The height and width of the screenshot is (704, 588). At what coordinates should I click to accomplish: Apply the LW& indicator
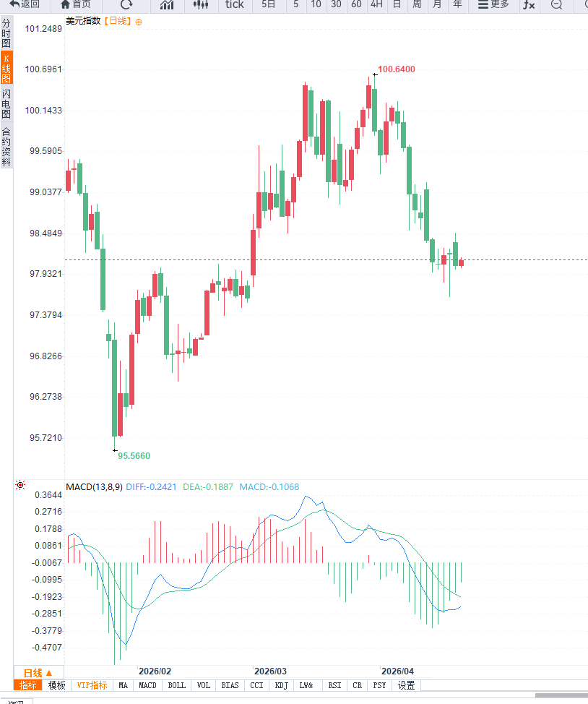(306, 685)
